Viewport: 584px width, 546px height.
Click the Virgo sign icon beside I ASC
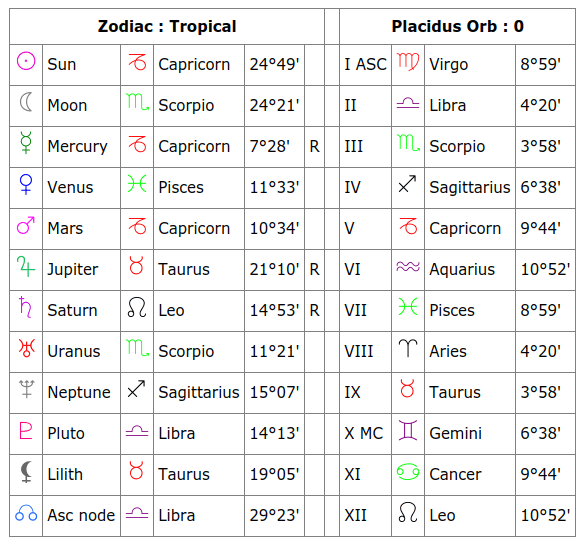coord(408,61)
